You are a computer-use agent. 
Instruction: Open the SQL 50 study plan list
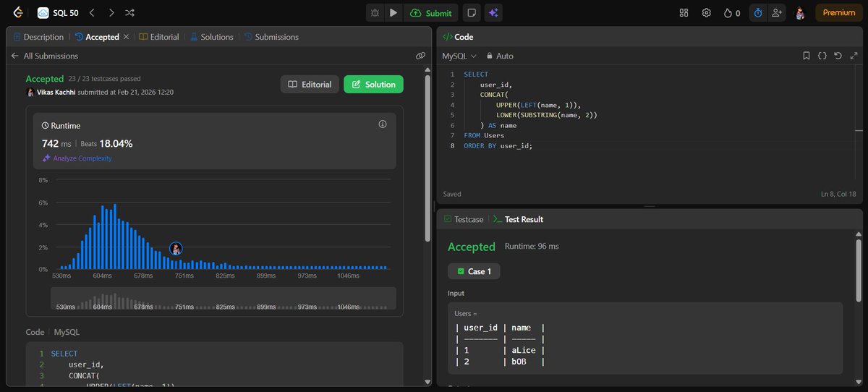[x=58, y=12]
